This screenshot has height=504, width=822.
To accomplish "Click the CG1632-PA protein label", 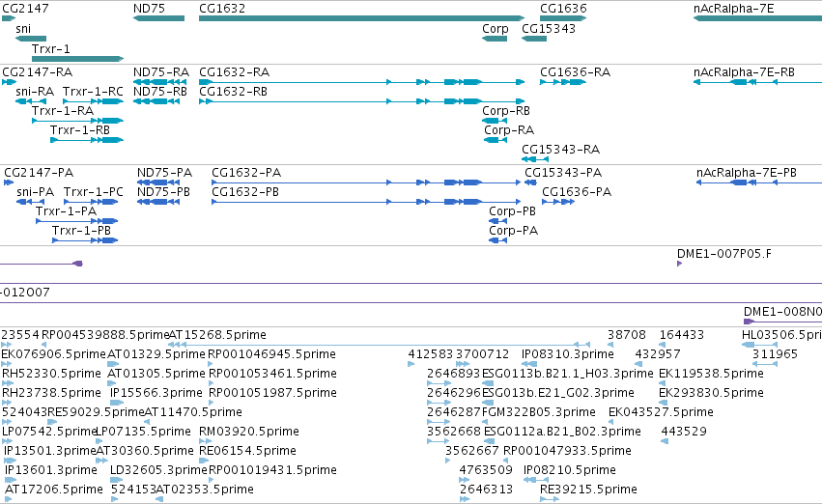I will click(246, 173).
